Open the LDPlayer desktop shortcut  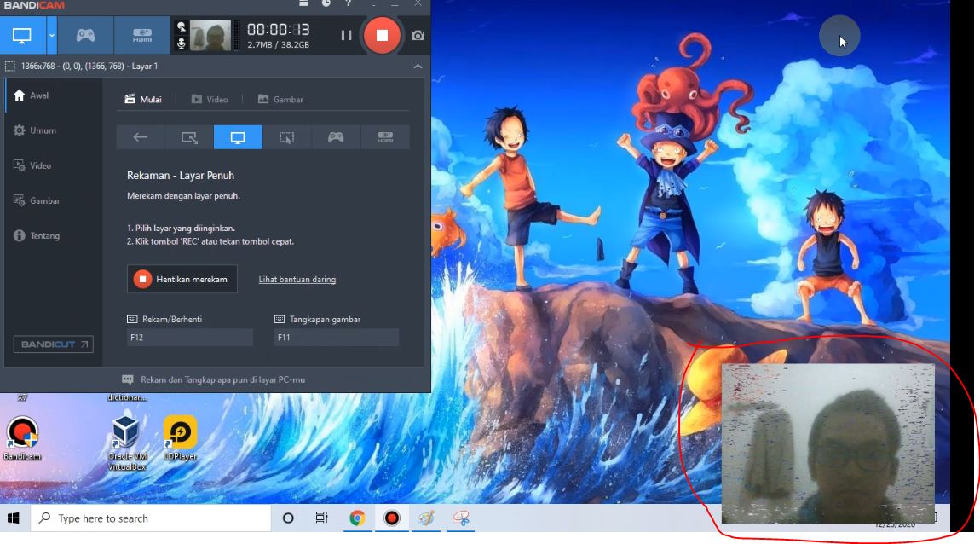point(180,438)
